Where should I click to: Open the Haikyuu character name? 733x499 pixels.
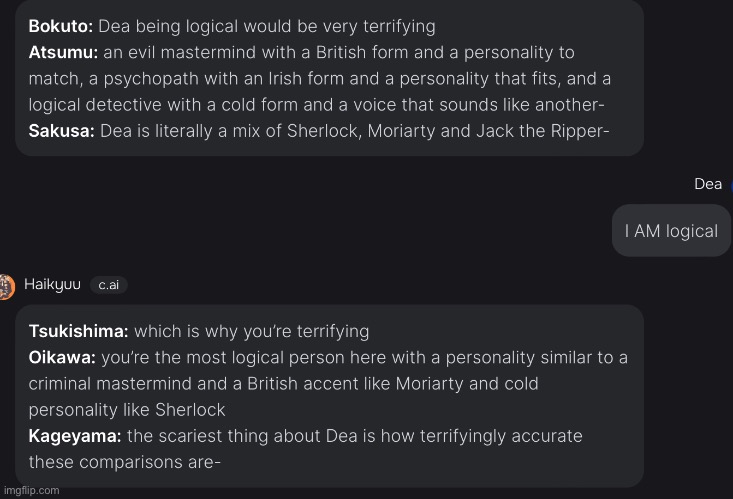point(52,284)
